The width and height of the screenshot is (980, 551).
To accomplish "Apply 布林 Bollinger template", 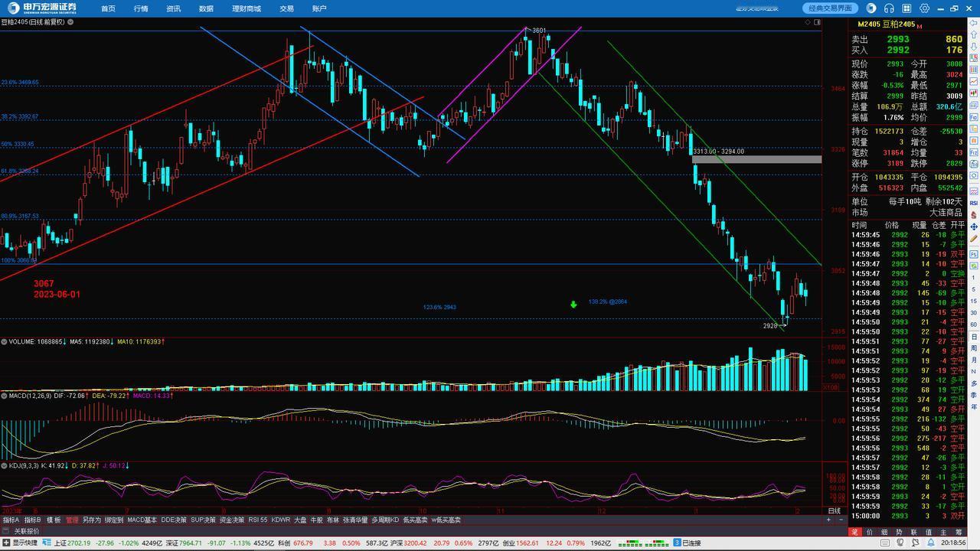I will (x=333, y=520).
